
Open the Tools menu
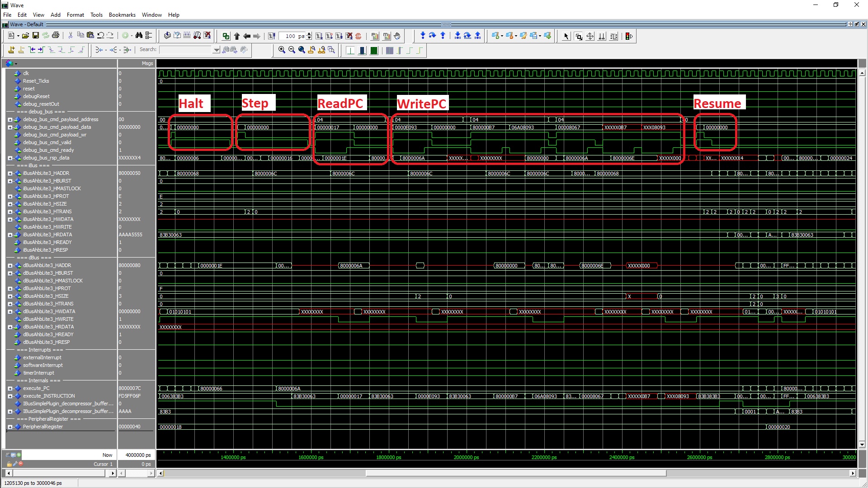tap(96, 15)
